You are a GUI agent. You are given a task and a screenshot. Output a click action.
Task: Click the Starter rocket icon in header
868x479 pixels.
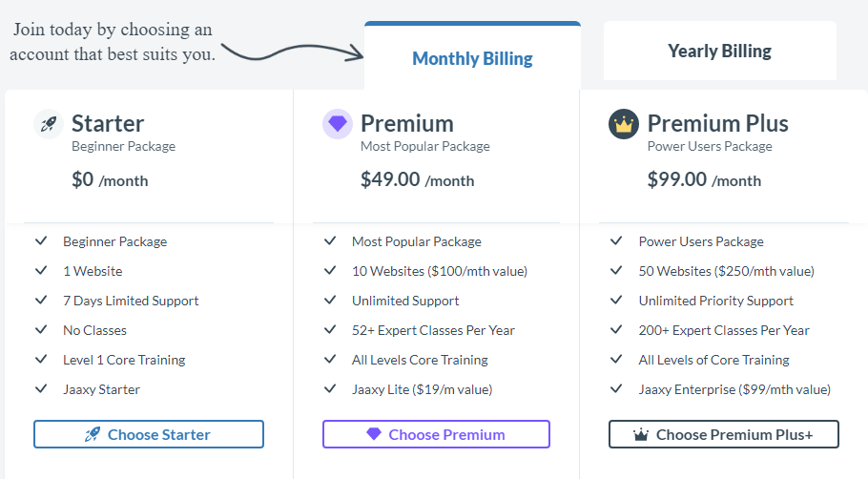tap(49, 124)
